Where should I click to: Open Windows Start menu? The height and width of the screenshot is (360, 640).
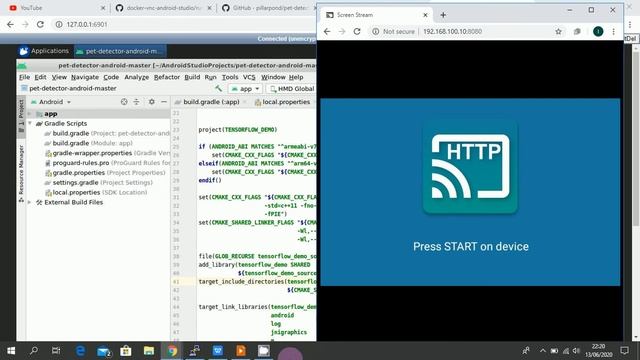11,351
